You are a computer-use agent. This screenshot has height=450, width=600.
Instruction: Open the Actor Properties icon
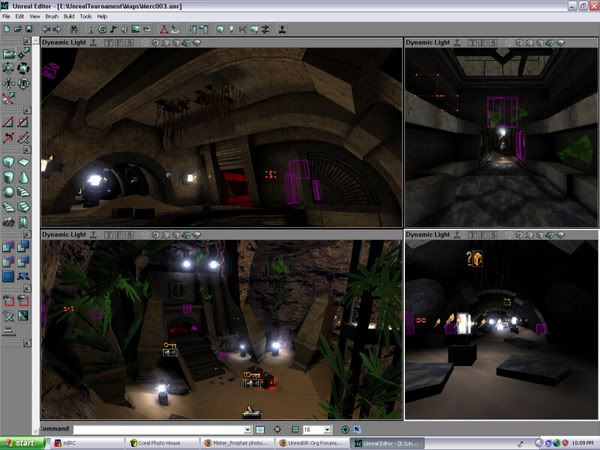[193, 29]
